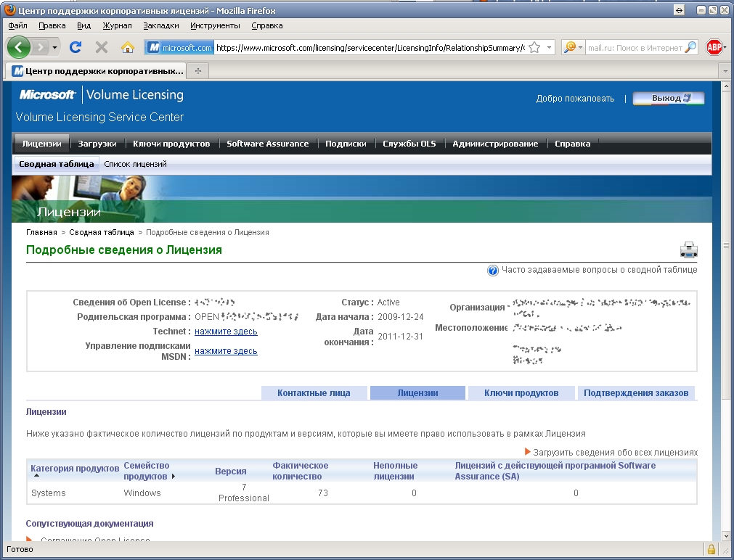Open the Файл menu
The height and width of the screenshot is (560, 734).
click(18, 25)
